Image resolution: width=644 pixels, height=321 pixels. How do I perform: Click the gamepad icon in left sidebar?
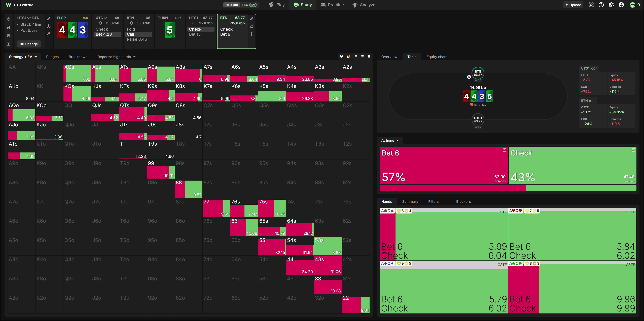coord(9,36)
